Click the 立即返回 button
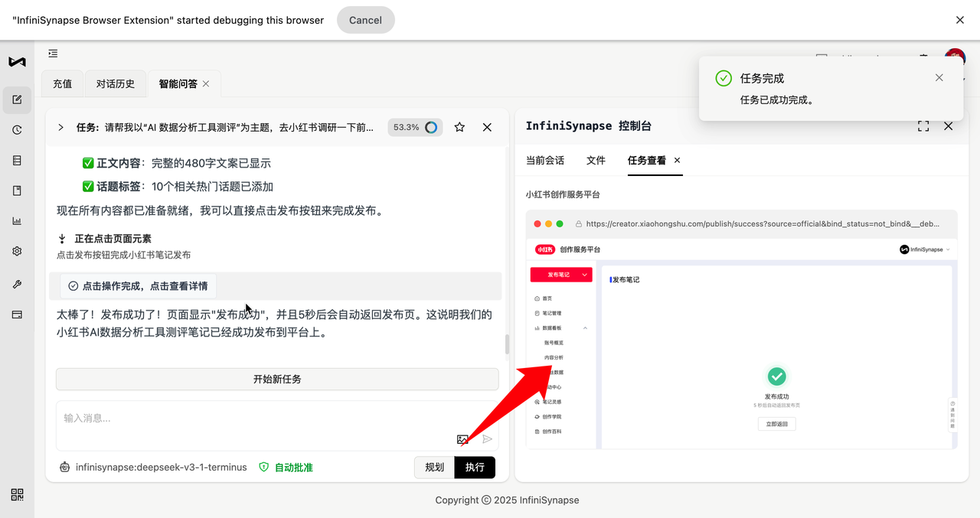The width and height of the screenshot is (980, 518). coord(776,424)
